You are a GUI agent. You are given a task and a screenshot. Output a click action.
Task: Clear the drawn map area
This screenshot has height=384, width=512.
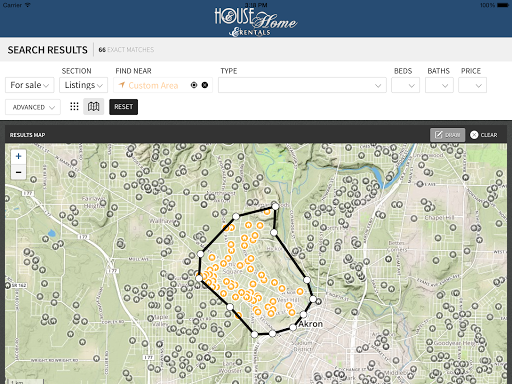(x=484, y=135)
